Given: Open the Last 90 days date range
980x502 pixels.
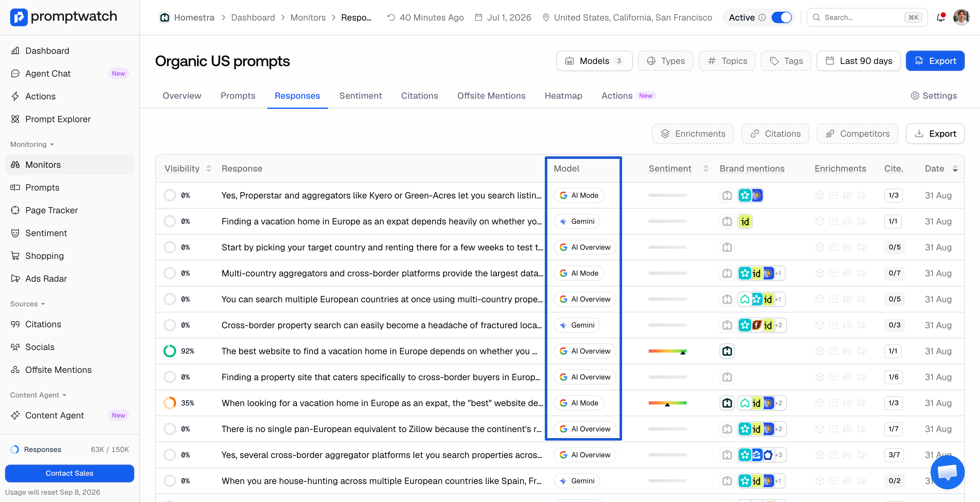Looking at the screenshot, I should [x=859, y=61].
